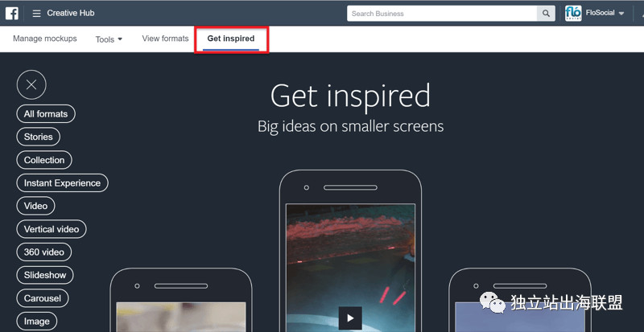This screenshot has width=644, height=332.
Task: Expand the FloSocial account dropdown arrow
Action: click(621, 14)
